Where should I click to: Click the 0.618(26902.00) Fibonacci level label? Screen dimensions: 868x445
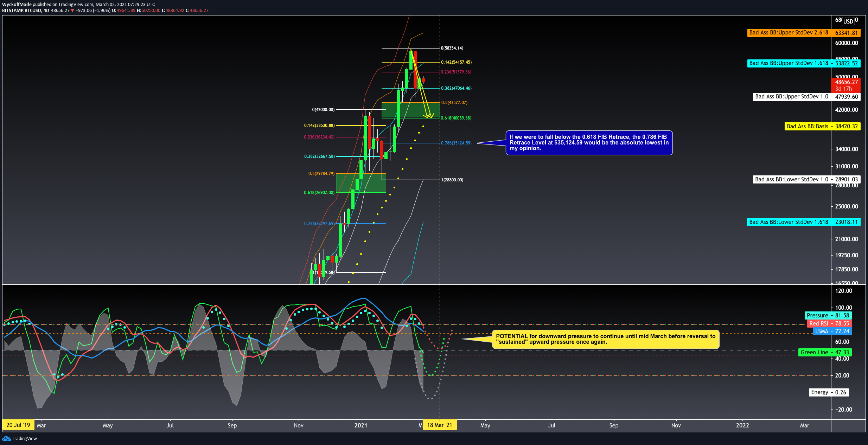pyautogui.click(x=319, y=193)
